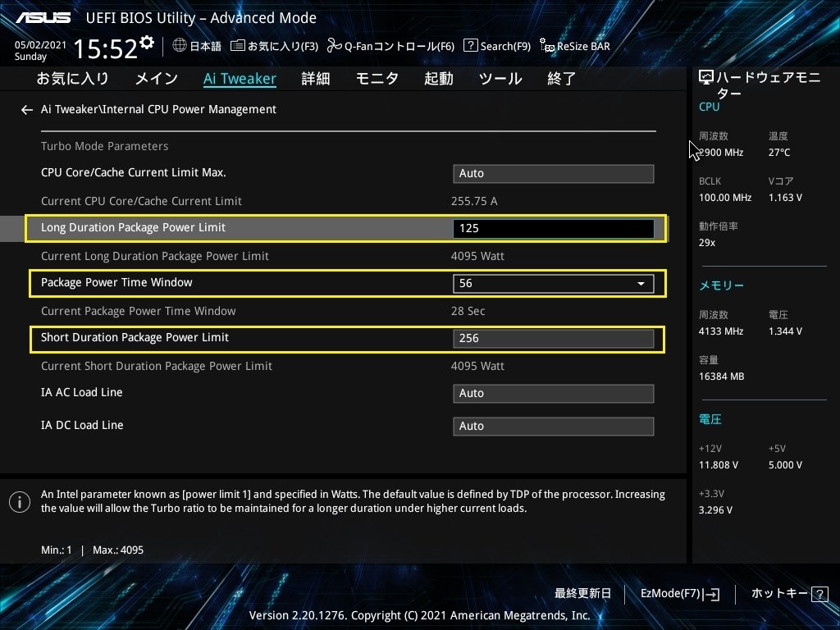Switch to the モニタ tab
This screenshot has width=840, height=630.
pos(377,79)
